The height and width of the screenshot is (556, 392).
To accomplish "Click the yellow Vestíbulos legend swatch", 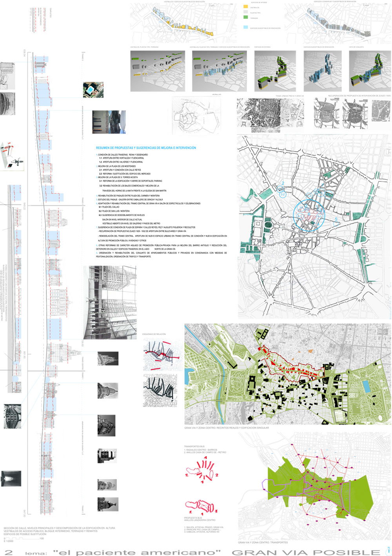I will point(246,7).
